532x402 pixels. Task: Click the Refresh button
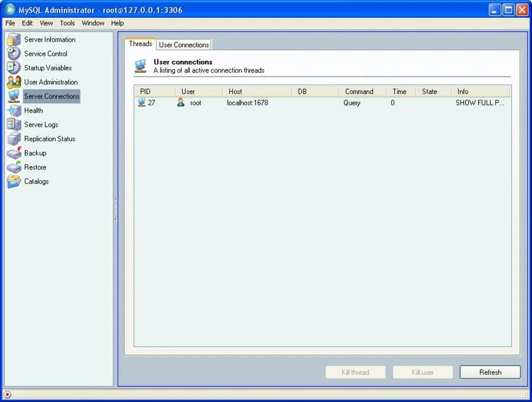pos(490,372)
